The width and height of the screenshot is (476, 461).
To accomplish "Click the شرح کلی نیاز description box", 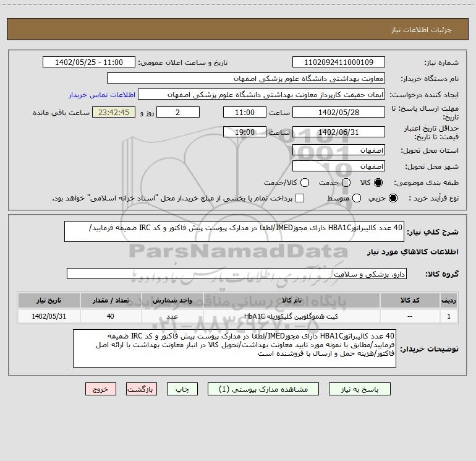I will (x=234, y=231).
